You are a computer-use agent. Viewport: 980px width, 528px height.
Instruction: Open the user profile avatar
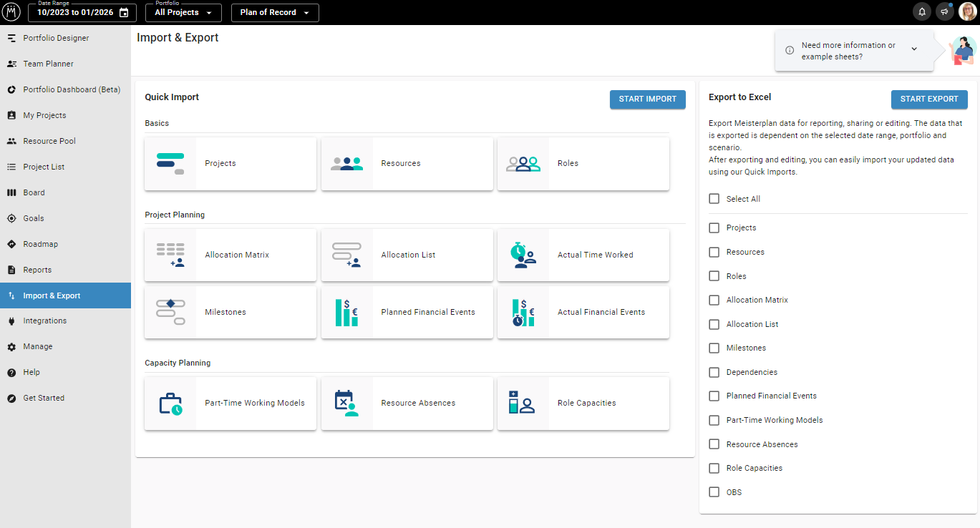click(x=967, y=12)
